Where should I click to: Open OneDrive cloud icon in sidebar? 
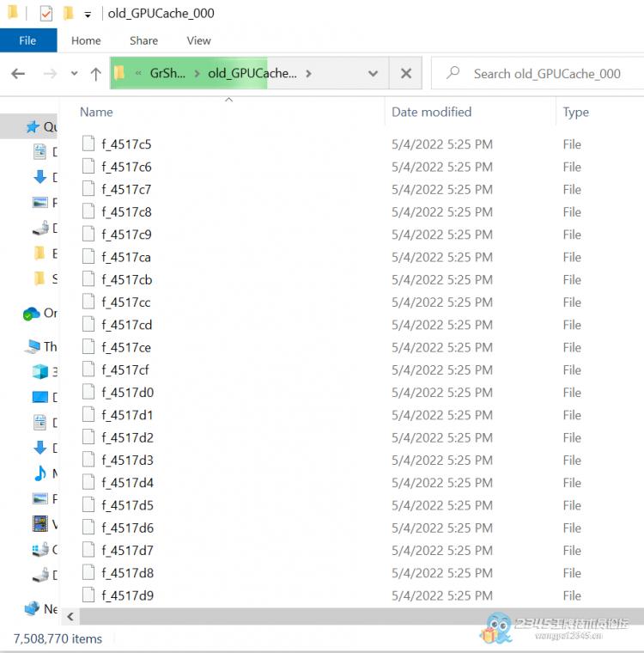coord(32,313)
